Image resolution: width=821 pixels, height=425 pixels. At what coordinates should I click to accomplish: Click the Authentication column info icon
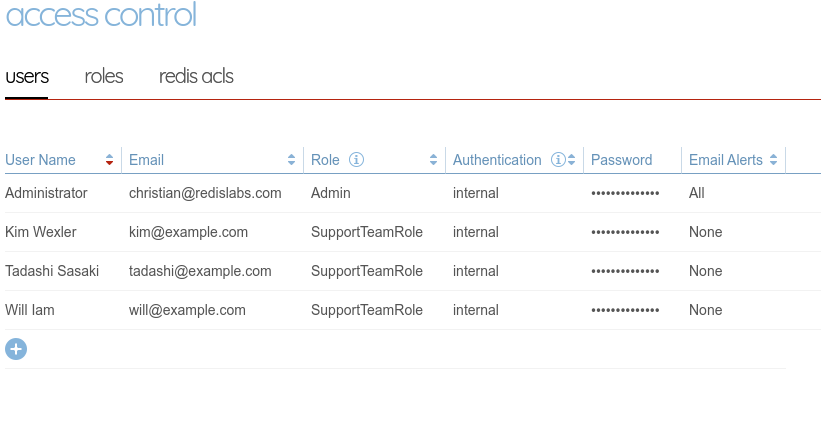[x=559, y=160]
